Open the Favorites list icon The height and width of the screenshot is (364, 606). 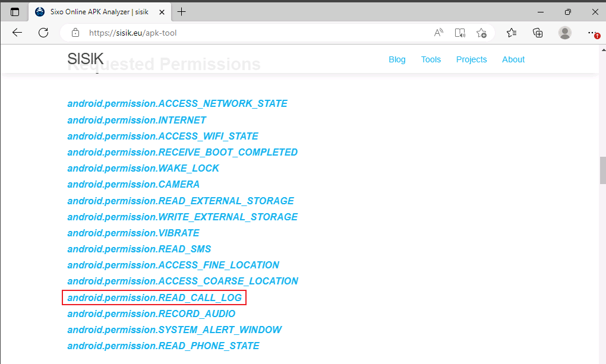tap(512, 33)
